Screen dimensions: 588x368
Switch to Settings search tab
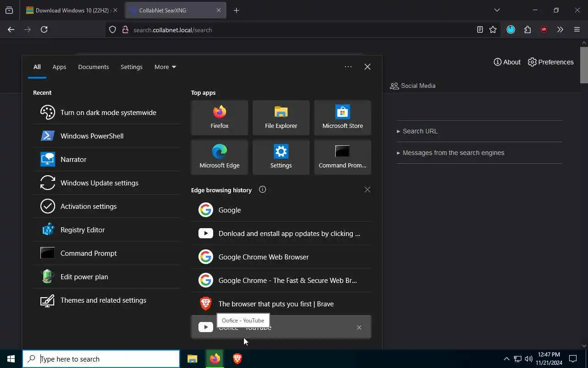pyautogui.click(x=131, y=67)
